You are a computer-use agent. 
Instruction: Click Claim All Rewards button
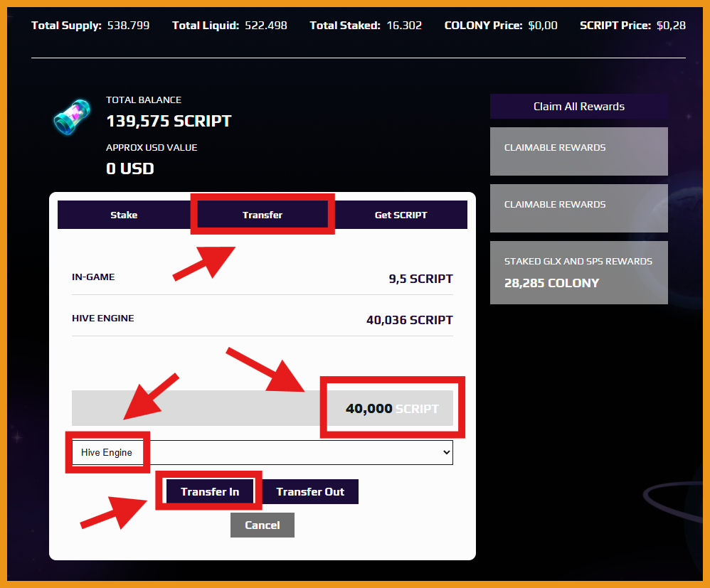point(578,107)
